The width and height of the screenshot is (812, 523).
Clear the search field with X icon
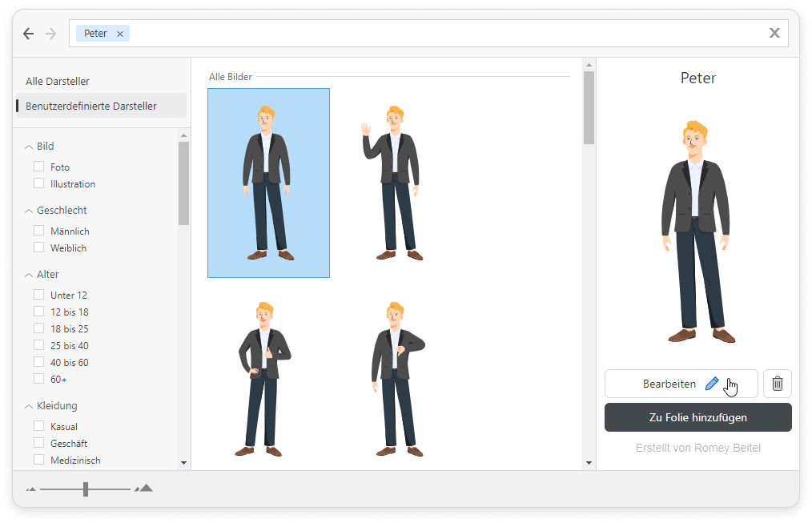click(x=774, y=33)
